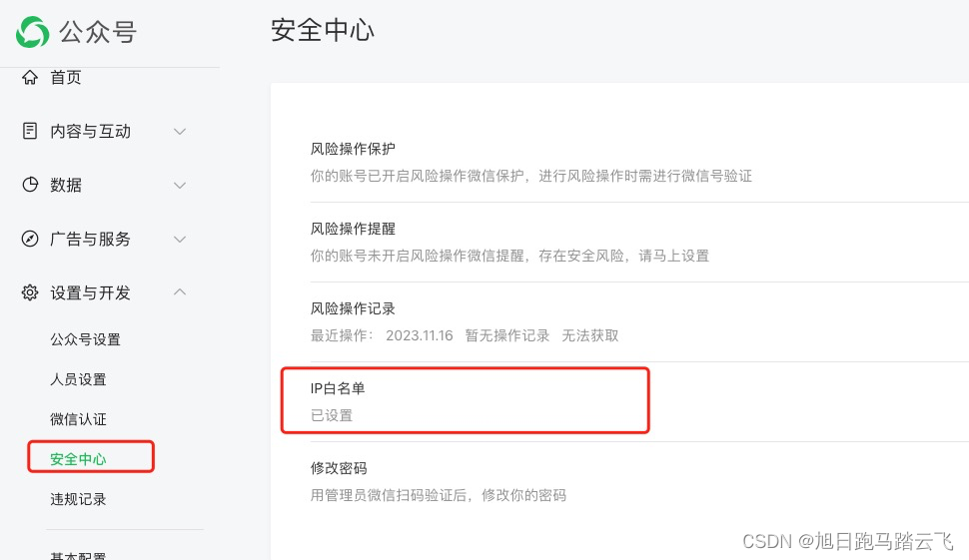Click the green WeChat 公众号 logo
Viewport: 969px width, 560px height.
32,32
